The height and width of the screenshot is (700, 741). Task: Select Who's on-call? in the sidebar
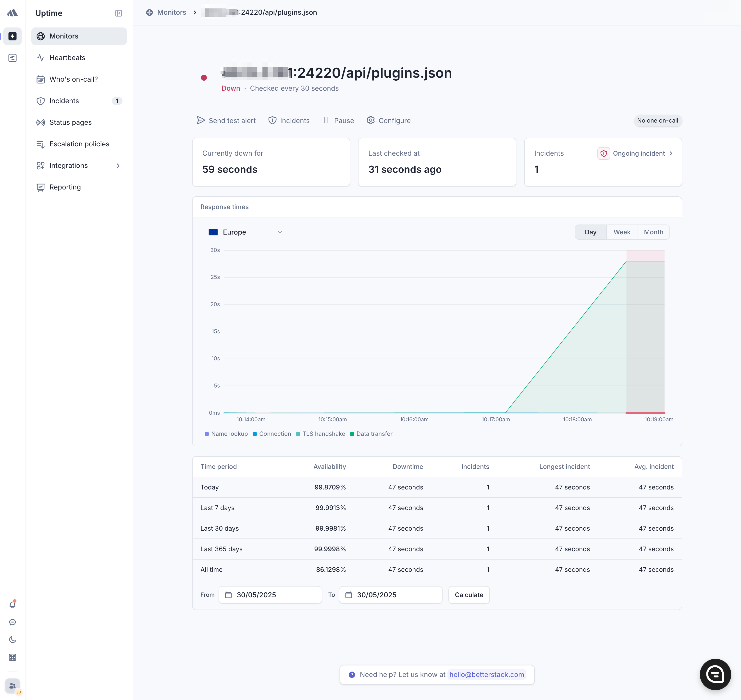point(74,79)
